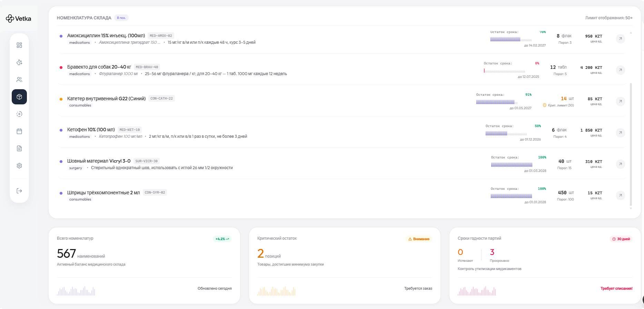
Task: Click shelf-life bar for Катетер at 91%
Action: point(497,102)
